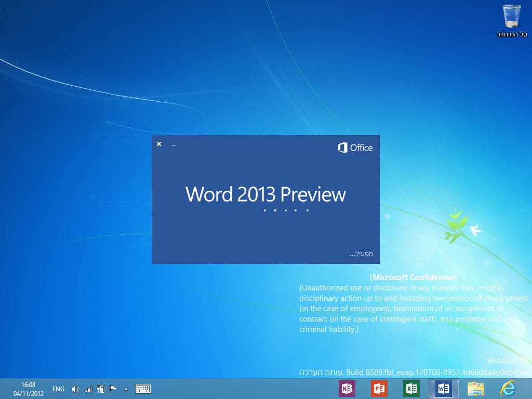Expand the hidden tray icons arrow
Viewport: 532px width, 399px height.
(x=126, y=389)
